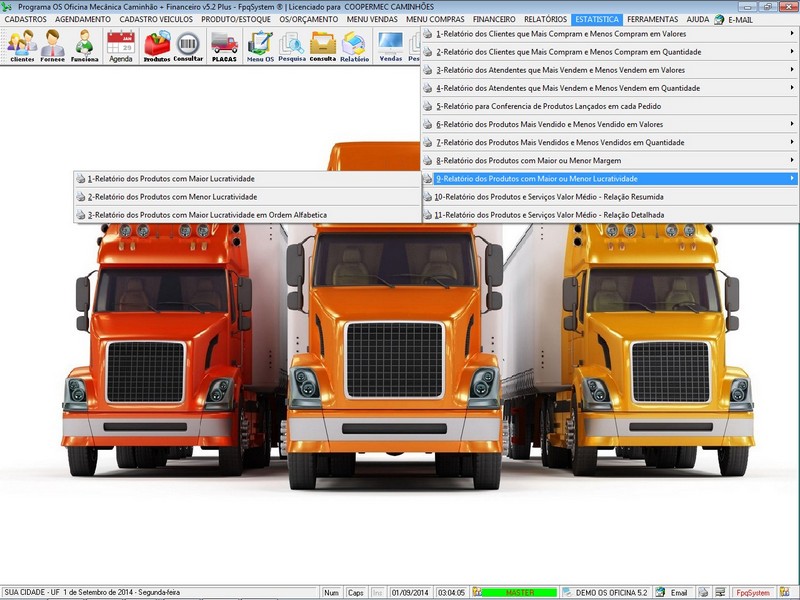
Task: Expand report 1 Clientes Compram em Valores
Action: click(x=610, y=34)
